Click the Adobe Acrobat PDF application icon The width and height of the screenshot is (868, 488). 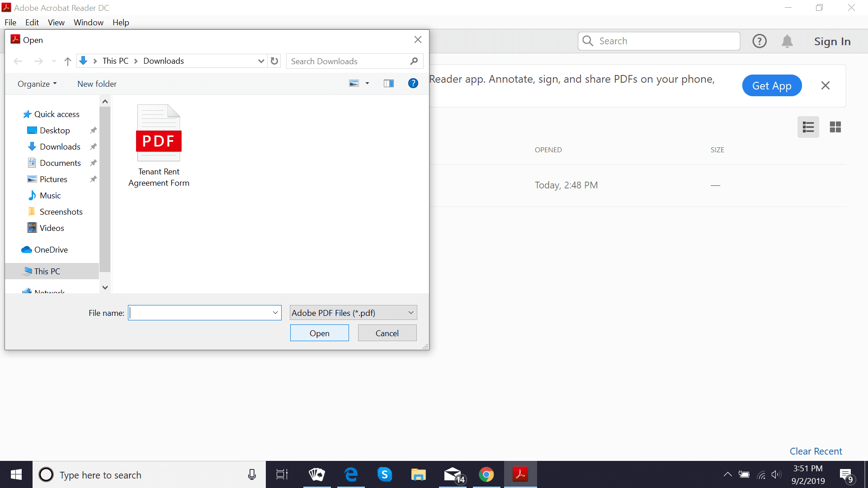[519, 474]
